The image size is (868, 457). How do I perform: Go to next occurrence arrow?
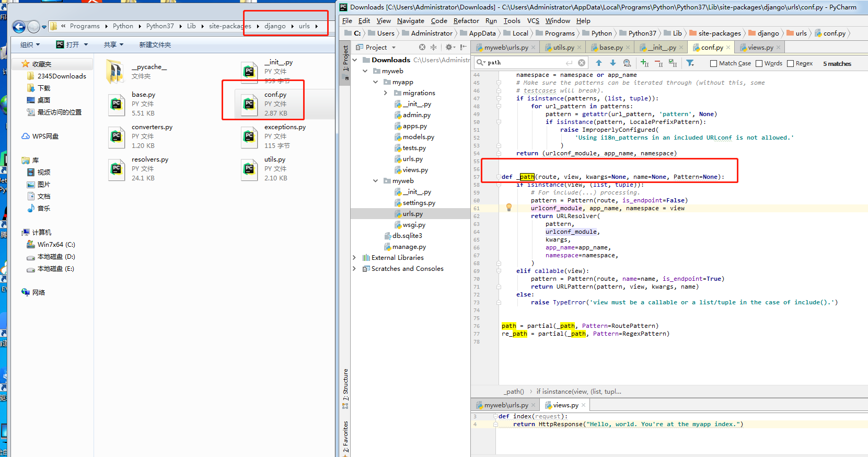(x=613, y=63)
